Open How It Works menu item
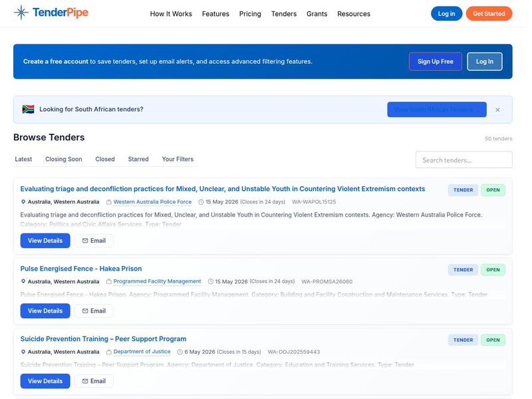 click(x=171, y=14)
